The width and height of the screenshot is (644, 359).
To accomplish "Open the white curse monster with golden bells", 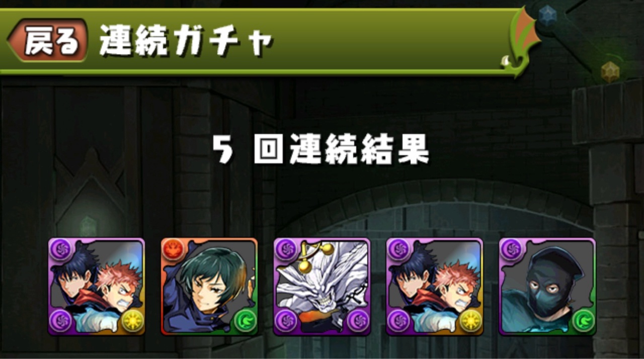I will tap(322, 287).
